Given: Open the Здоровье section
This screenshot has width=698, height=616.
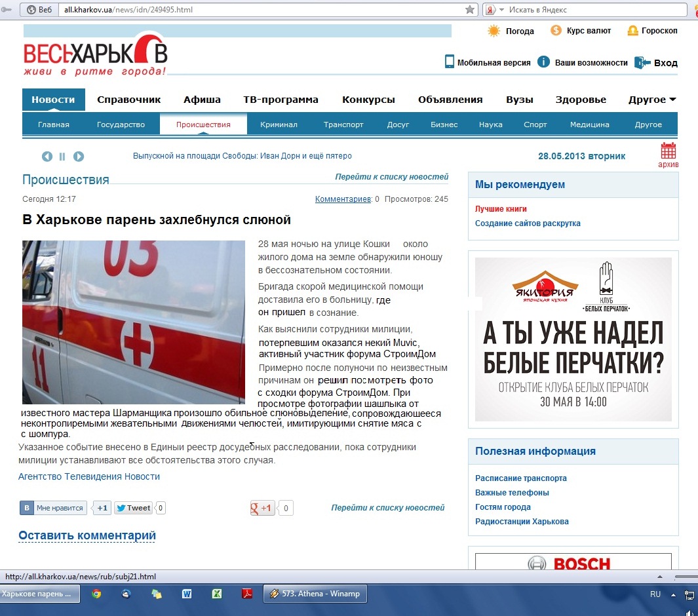Looking at the screenshot, I should pyautogui.click(x=581, y=100).
